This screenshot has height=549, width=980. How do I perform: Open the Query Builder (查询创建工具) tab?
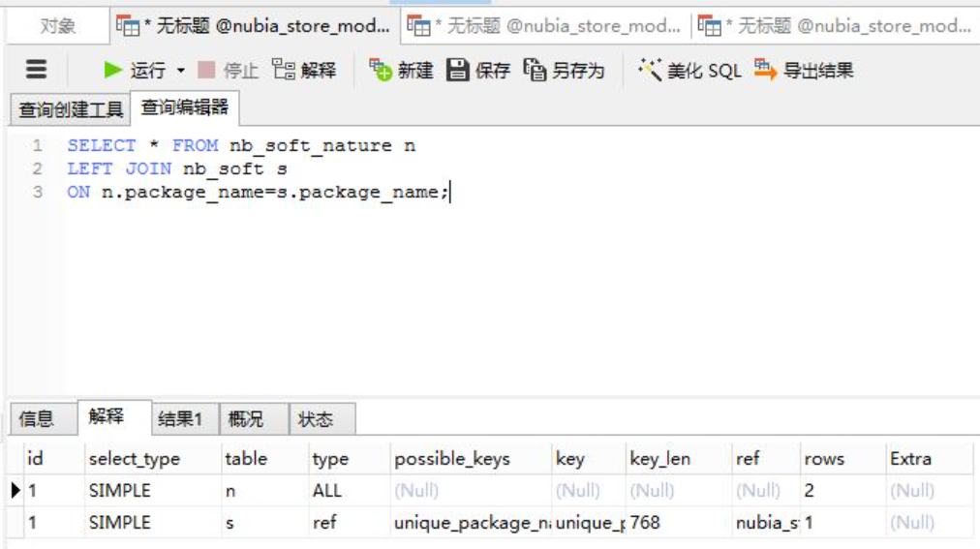[x=71, y=109]
